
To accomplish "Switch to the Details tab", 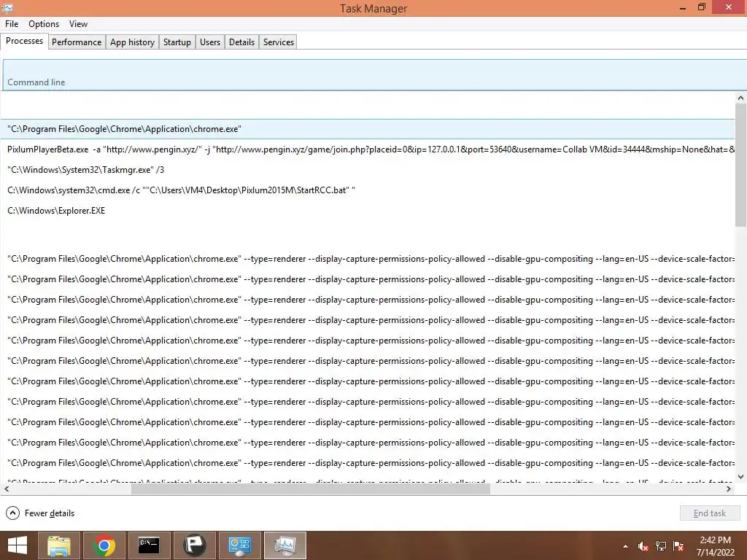I will tap(241, 42).
